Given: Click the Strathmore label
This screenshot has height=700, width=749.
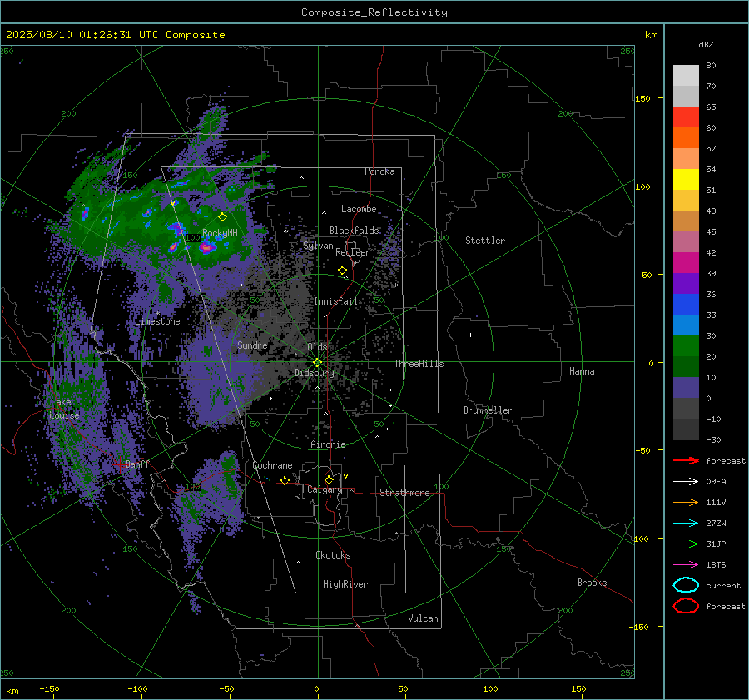Looking at the screenshot, I should (404, 493).
